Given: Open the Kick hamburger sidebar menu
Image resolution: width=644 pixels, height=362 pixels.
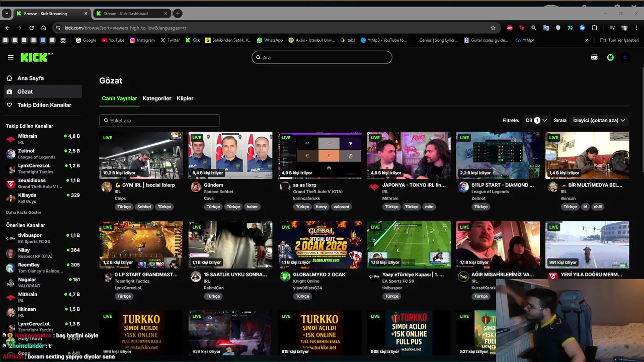Looking at the screenshot, I should pos(11,58).
